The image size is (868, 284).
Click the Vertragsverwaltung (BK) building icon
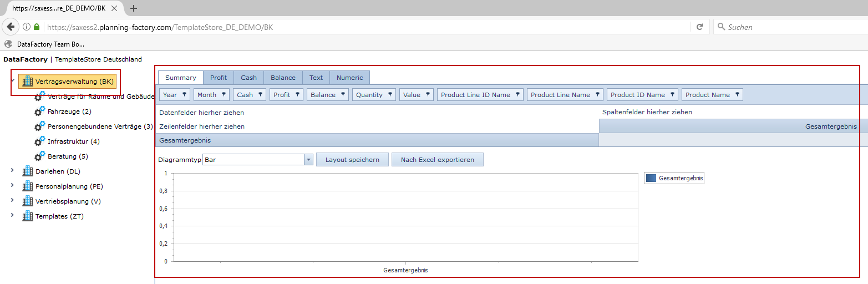[x=28, y=82]
